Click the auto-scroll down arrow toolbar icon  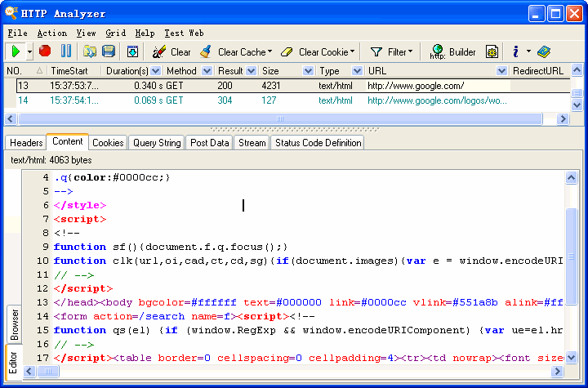(x=133, y=51)
